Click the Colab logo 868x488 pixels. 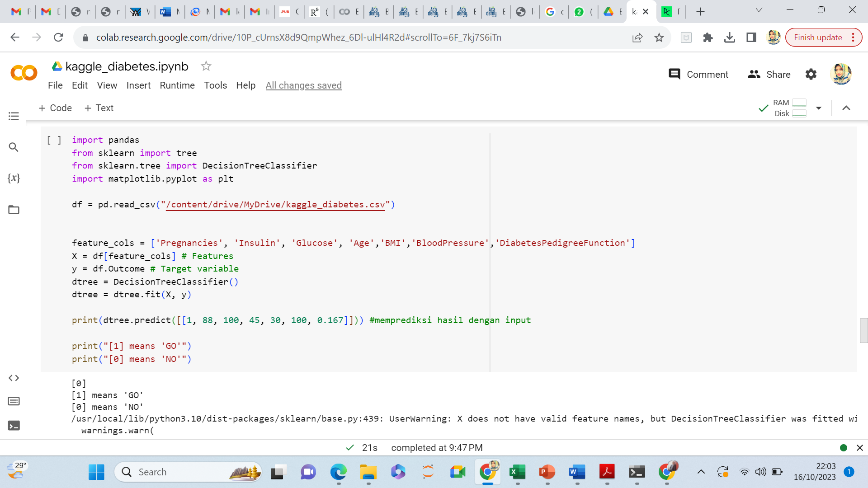pos(24,73)
